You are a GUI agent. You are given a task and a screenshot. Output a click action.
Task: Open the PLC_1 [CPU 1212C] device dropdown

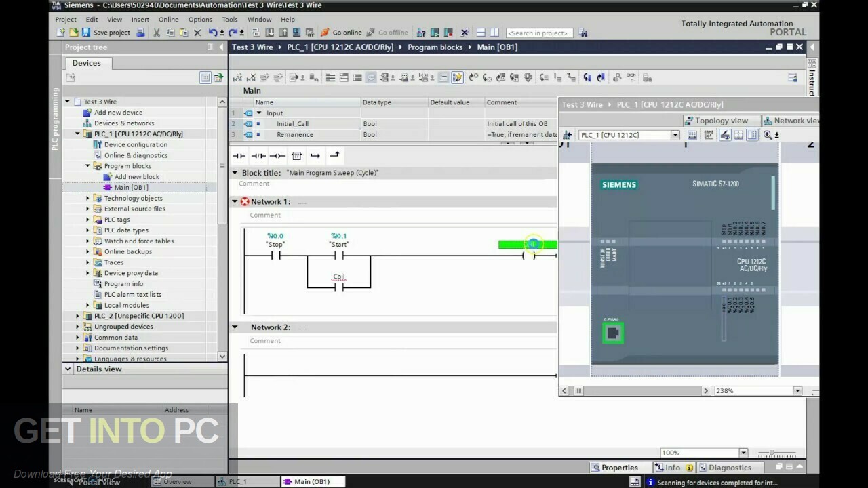coord(675,135)
